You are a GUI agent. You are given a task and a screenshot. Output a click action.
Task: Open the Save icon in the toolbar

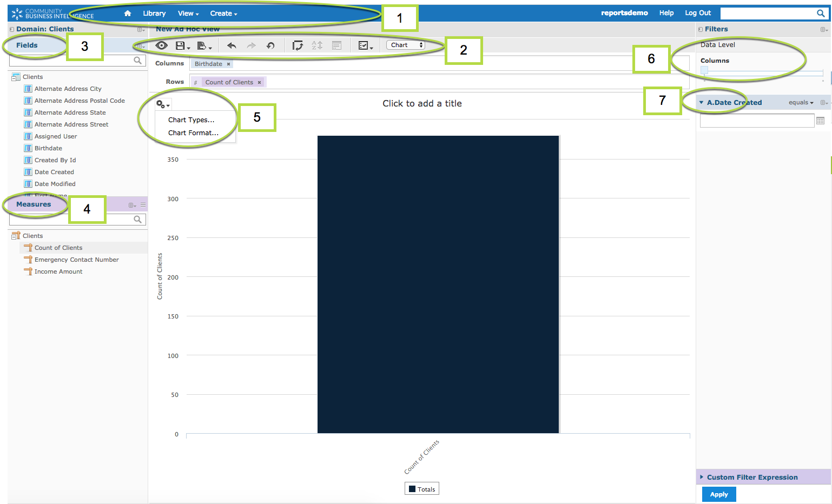tap(182, 45)
